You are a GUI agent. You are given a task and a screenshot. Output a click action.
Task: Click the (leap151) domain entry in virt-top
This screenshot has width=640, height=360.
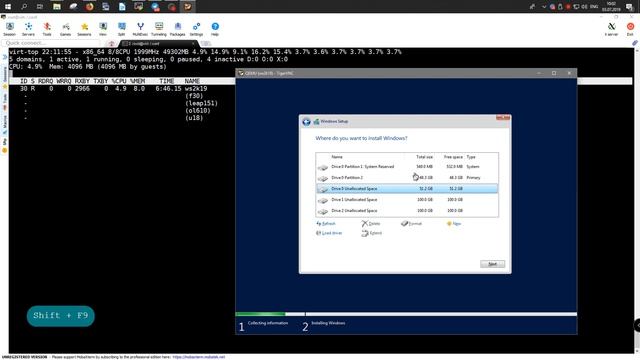click(201, 103)
